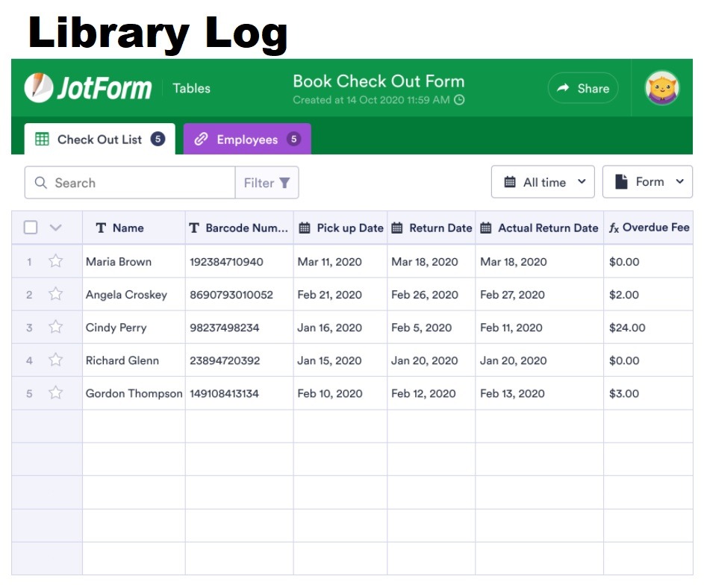Open the user avatar profile menu
The width and height of the screenshot is (704, 588).
tap(662, 88)
